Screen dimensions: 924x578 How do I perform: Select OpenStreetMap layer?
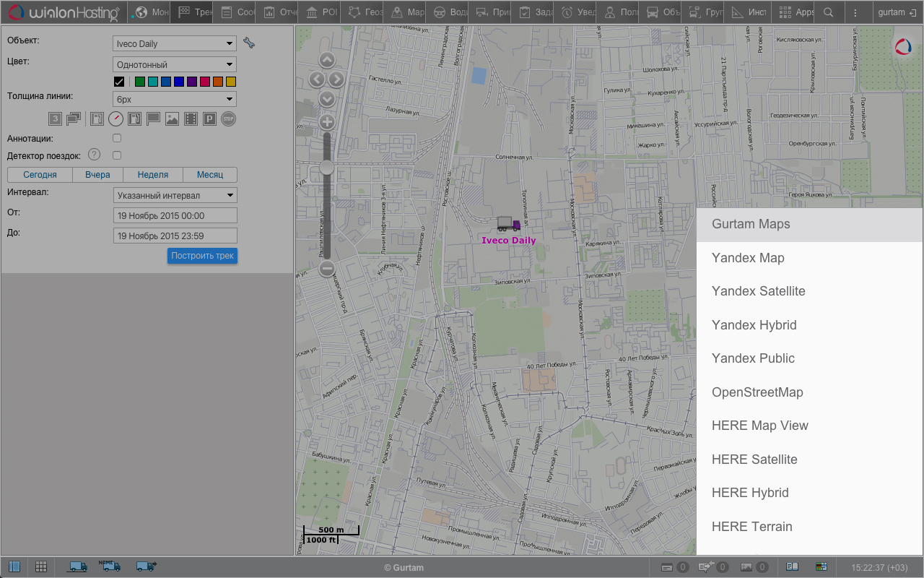click(x=809, y=392)
